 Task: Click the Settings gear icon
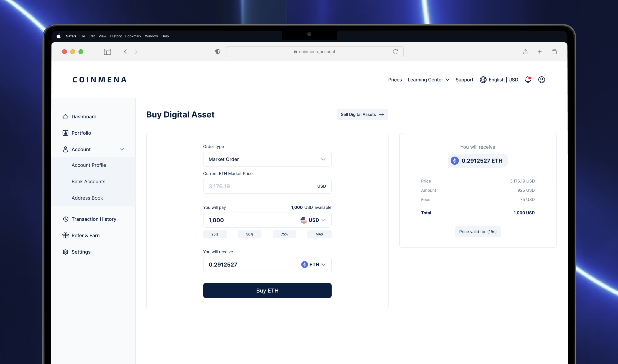point(65,252)
